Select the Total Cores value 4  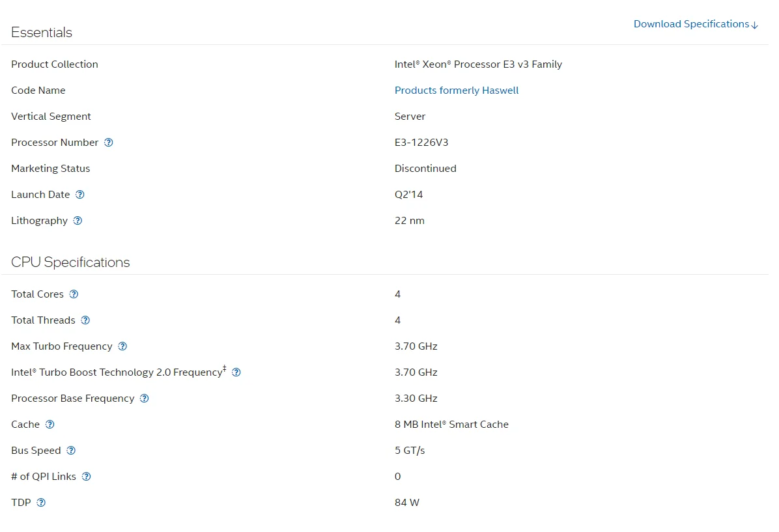(397, 294)
